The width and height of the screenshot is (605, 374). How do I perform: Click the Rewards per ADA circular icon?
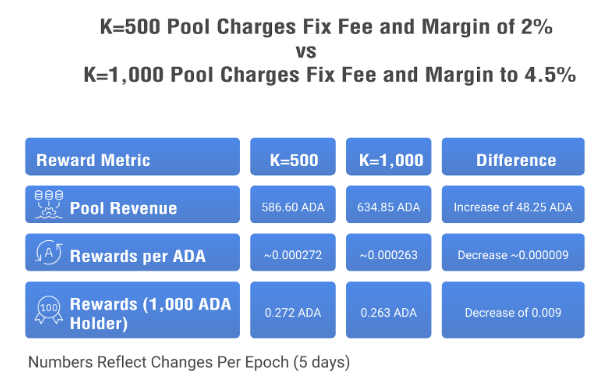49,252
